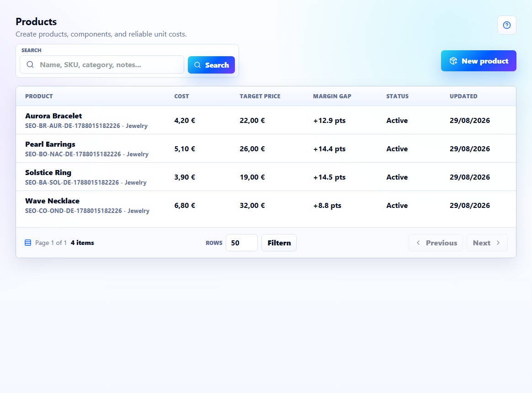
Task: Select SKU SEO-BO-NAC-DE-1788015182226 text
Action: pos(73,154)
